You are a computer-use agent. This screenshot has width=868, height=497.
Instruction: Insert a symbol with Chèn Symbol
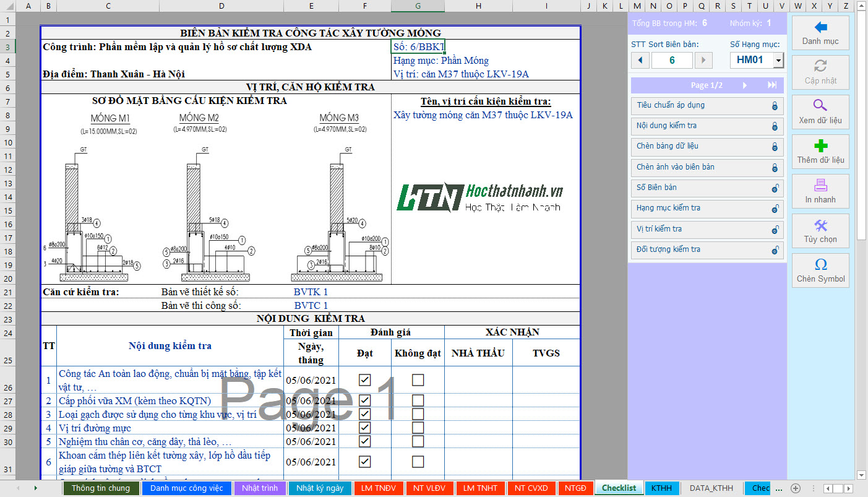(x=820, y=270)
